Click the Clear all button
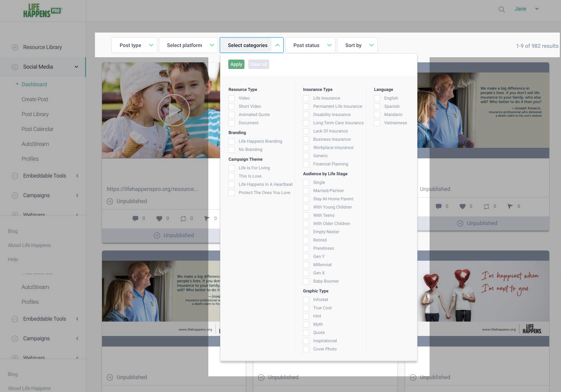The height and width of the screenshot is (392, 561). click(x=259, y=64)
